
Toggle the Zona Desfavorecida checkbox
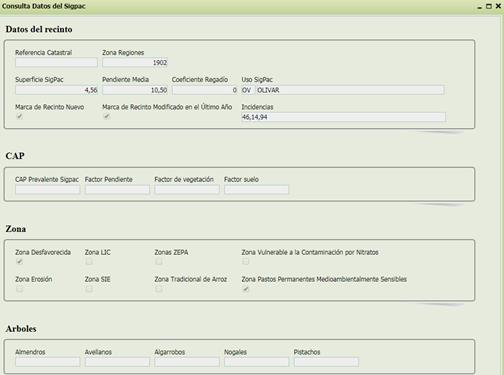point(19,262)
